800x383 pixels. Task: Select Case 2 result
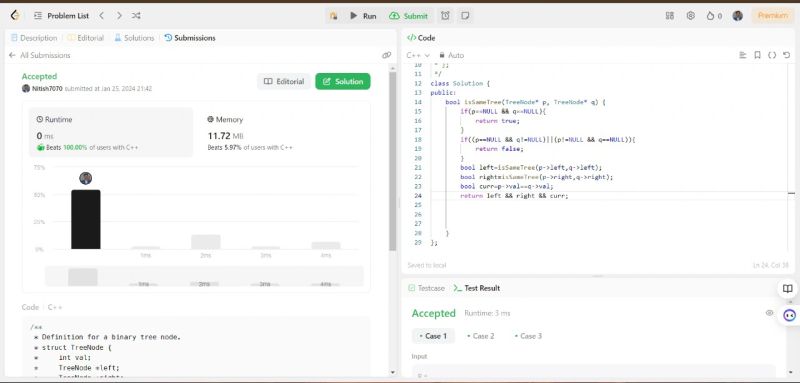tap(481, 336)
